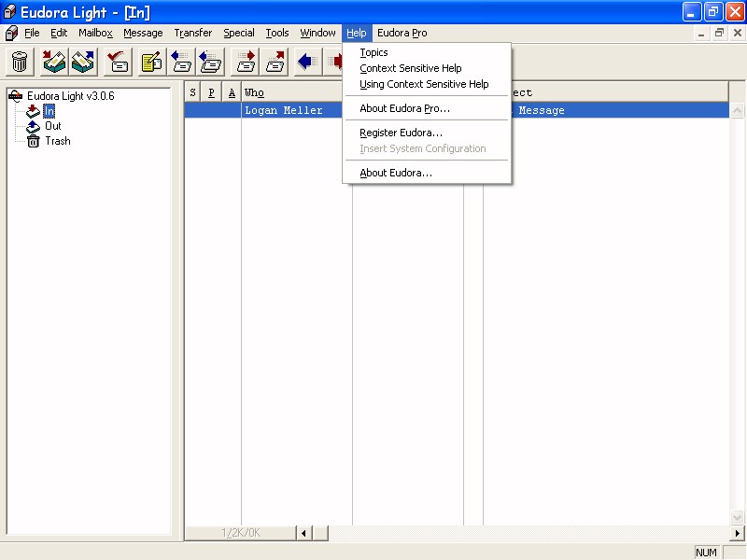This screenshot has width=747, height=560.
Task: Open the Eudora Pro menu
Action: tap(402, 33)
